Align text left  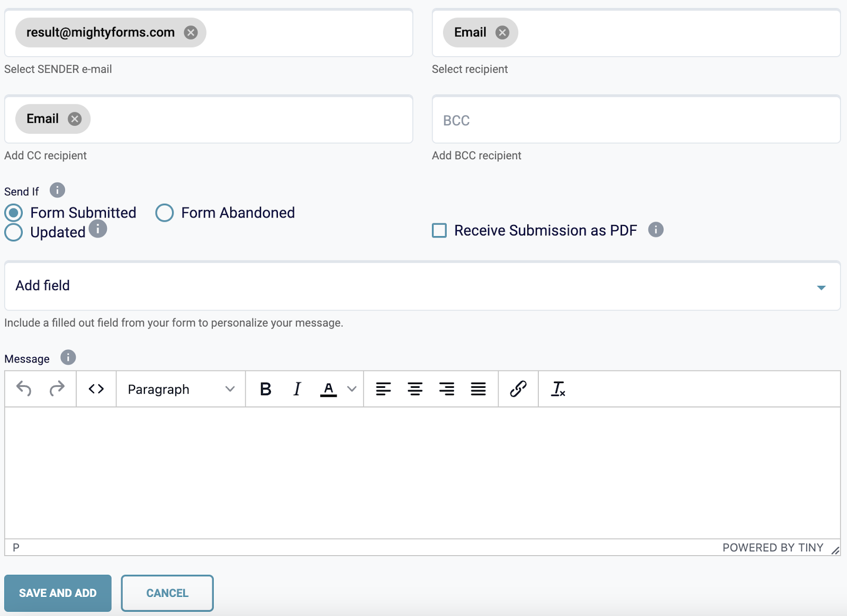pos(383,389)
